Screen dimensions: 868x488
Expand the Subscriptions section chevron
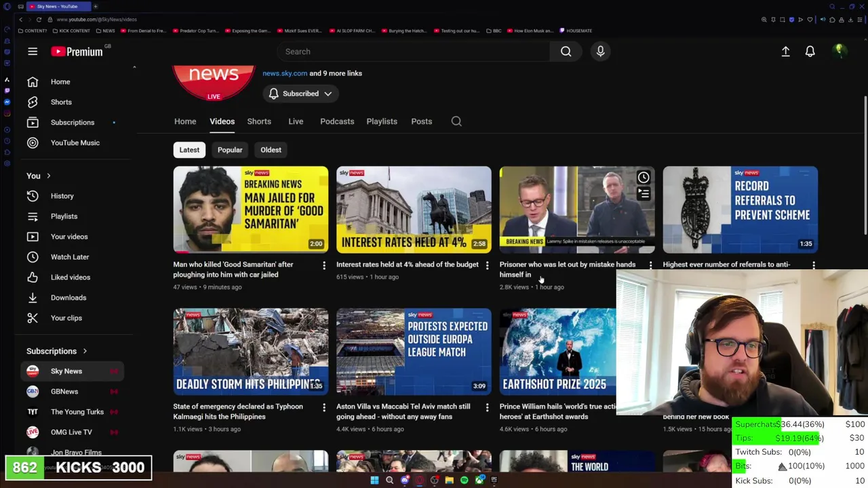[85, 351]
